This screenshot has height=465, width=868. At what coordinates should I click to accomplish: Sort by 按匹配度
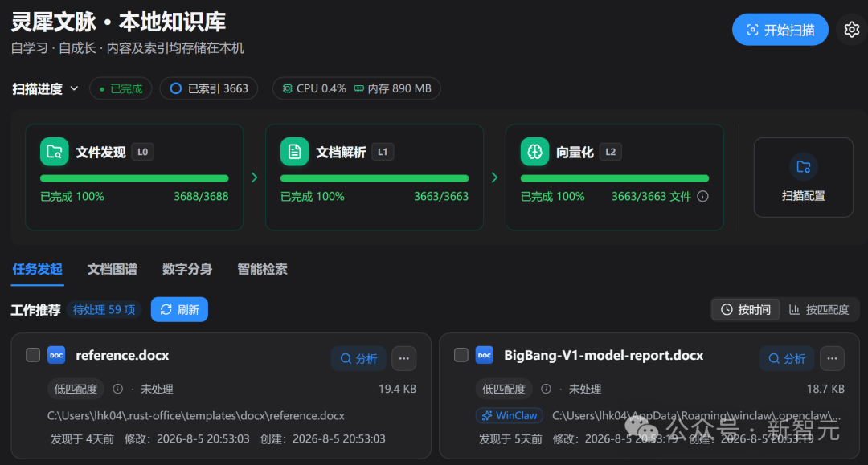(x=819, y=310)
